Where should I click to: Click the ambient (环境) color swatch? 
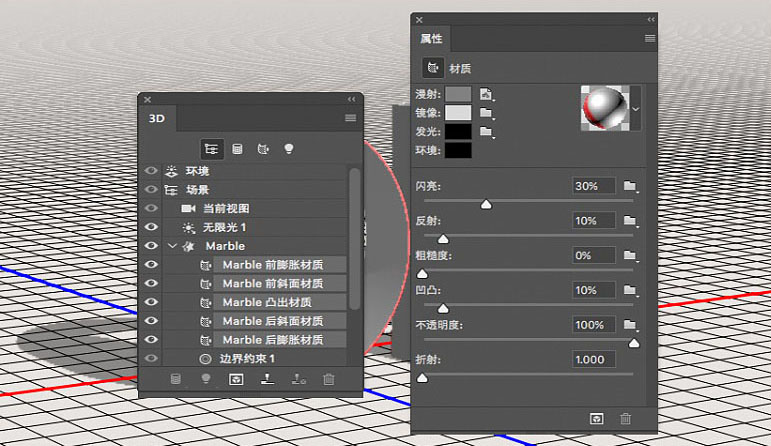pyautogui.click(x=458, y=150)
